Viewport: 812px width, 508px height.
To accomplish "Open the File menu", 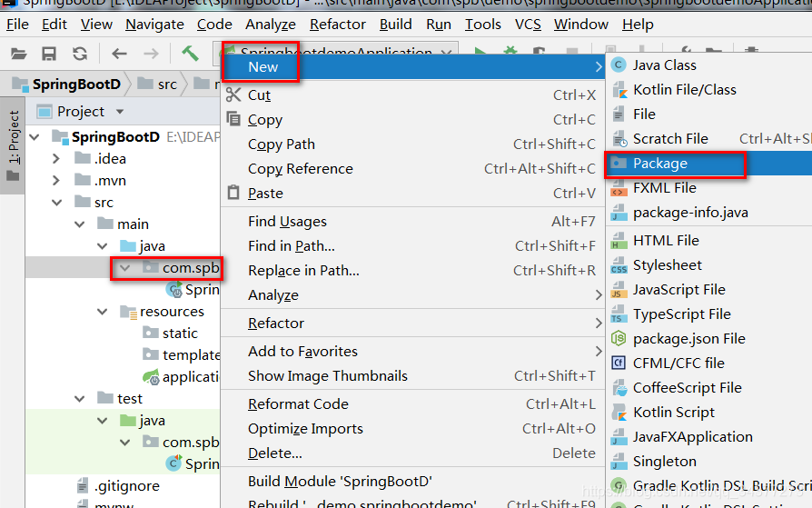I will click(x=17, y=25).
